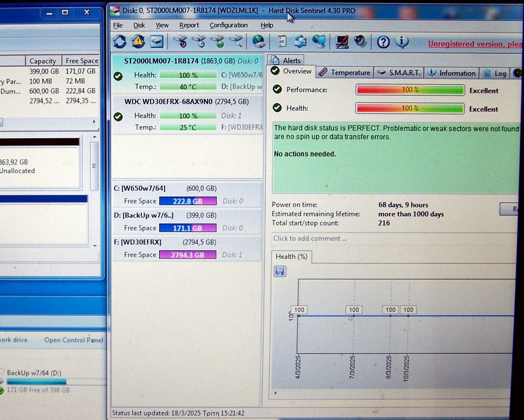Click the green check beside ST2000LM007 Health
Image resolution: width=524 pixels, height=420 pixels.
118,76
